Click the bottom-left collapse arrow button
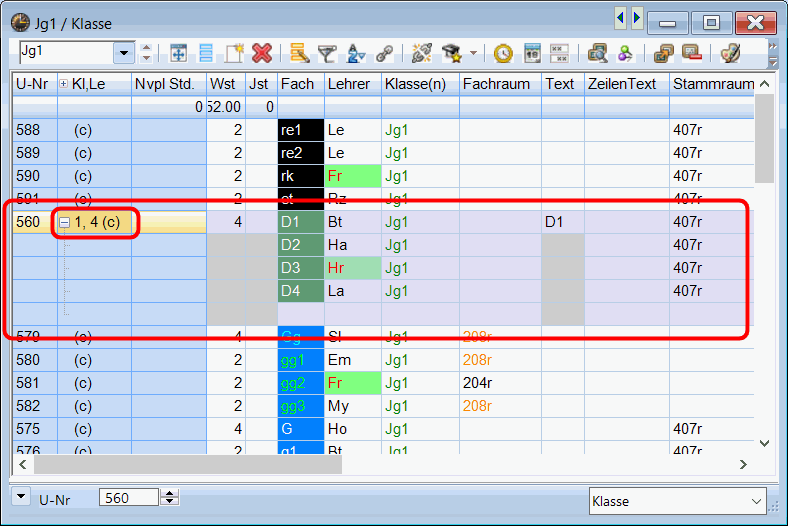This screenshot has height=526, width=788. coord(21,496)
